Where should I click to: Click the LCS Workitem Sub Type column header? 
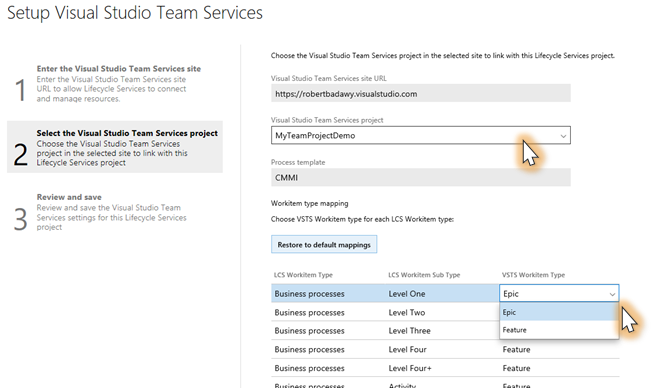[x=424, y=275]
